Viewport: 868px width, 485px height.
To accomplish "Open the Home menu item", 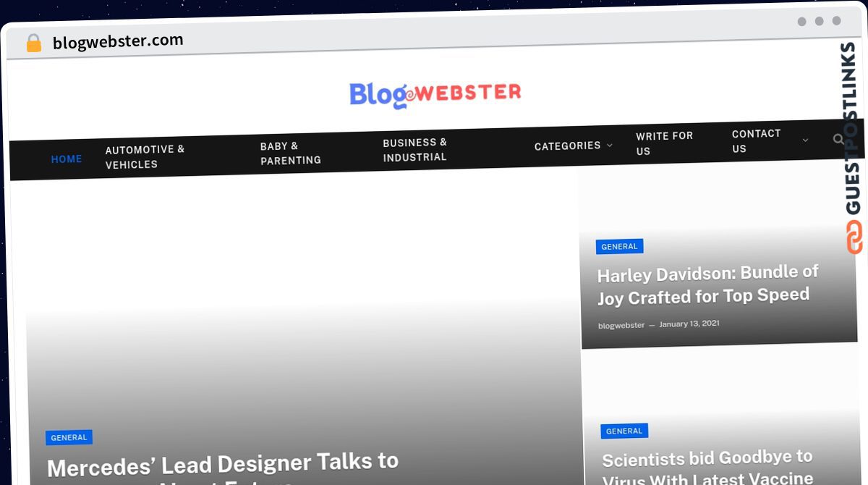I will point(67,159).
